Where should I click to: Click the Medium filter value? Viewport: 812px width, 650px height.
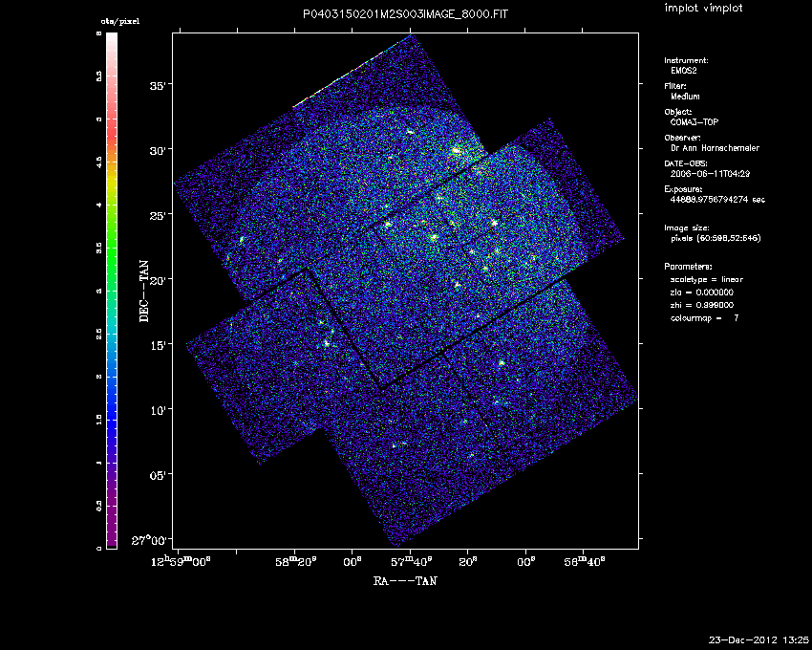click(685, 97)
